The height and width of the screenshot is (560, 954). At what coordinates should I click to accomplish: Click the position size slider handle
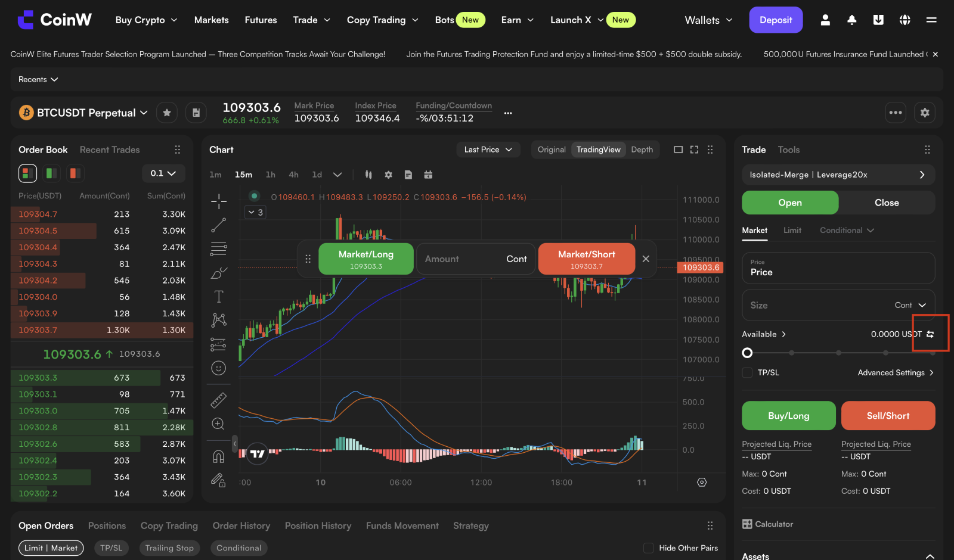747,353
